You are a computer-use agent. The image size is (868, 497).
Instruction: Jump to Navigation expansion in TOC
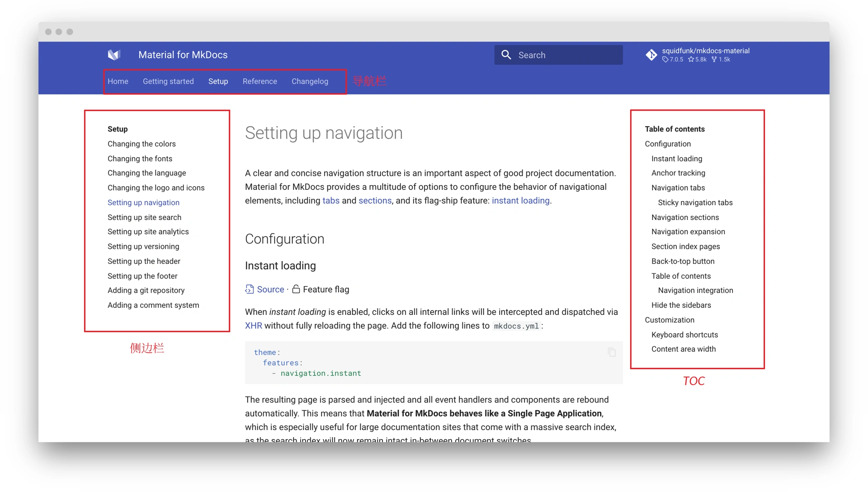tap(688, 232)
